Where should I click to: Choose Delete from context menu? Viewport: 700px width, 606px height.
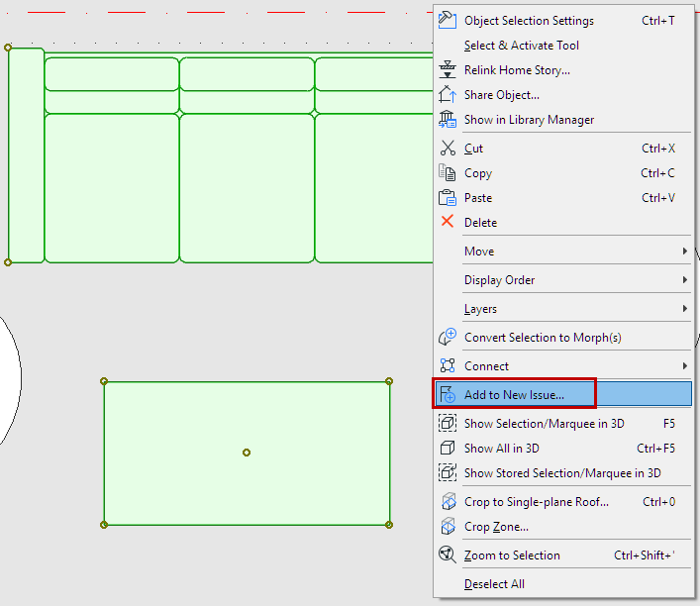pos(563,223)
